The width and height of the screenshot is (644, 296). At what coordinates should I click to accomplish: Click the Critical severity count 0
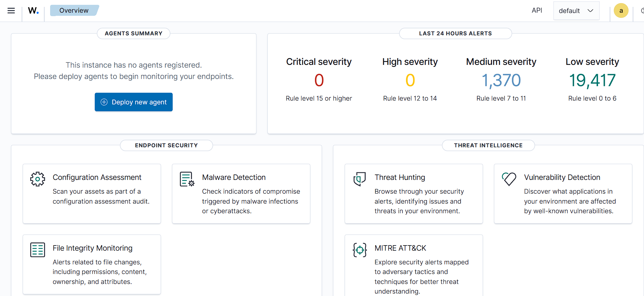[319, 80]
